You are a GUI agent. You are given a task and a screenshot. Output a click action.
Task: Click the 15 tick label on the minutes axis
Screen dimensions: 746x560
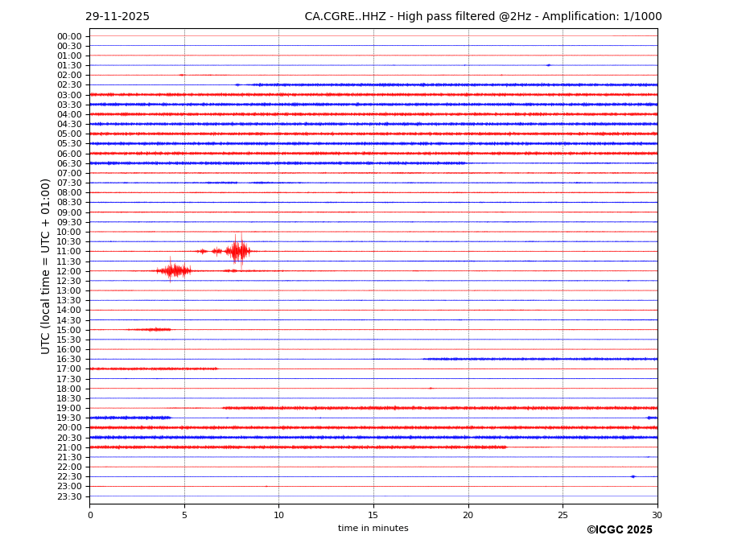tap(373, 515)
